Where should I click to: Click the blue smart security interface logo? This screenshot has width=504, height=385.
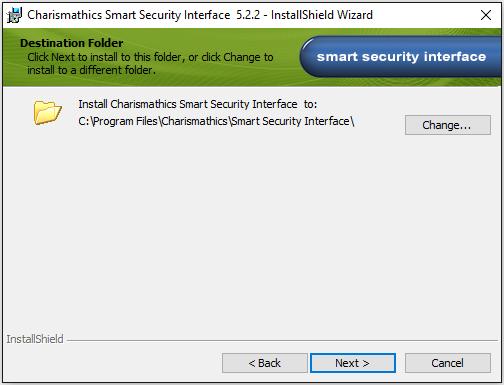click(401, 57)
